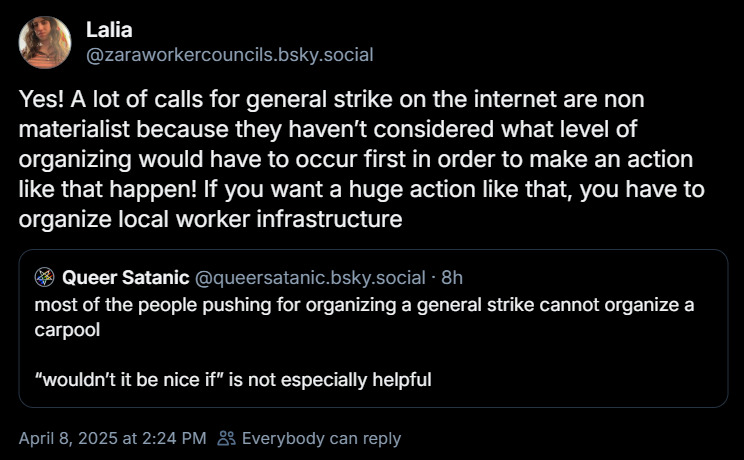Open the @zaraworkercouncils.bsky.social handle link
The image size is (744, 460).
pyautogui.click(x=229, y=55)
